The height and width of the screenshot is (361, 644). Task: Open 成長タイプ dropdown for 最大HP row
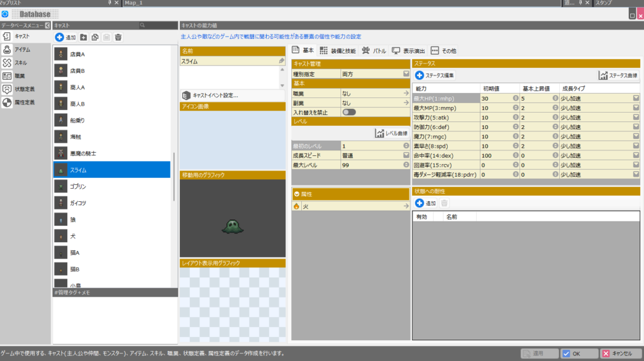pos(636,98)
